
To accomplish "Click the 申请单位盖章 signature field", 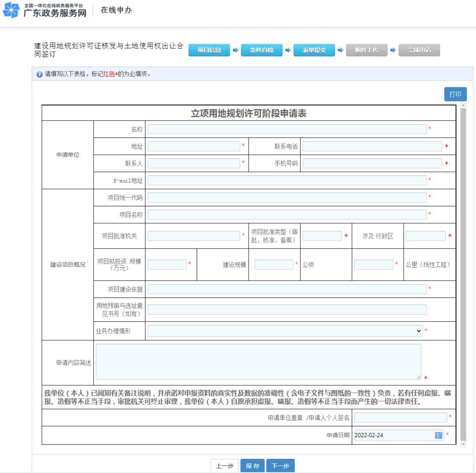I will click(x=400, y=417).
